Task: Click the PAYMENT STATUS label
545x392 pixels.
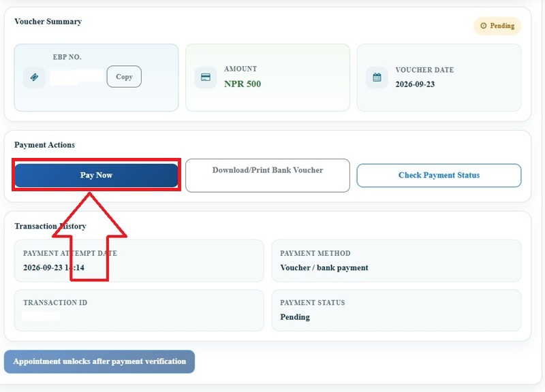Action: click(x=313, y=303)
